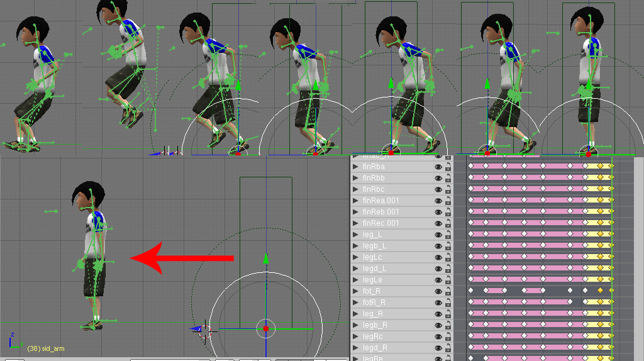Toggle eye icon for legRc channel
Viewport: 644px width, 361px height.
(x=438, y=336)
